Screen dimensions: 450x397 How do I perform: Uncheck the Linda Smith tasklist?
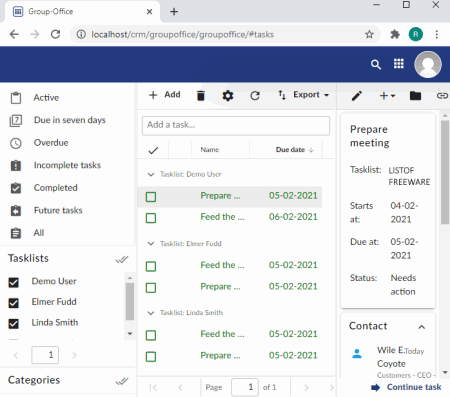[14, 324]
